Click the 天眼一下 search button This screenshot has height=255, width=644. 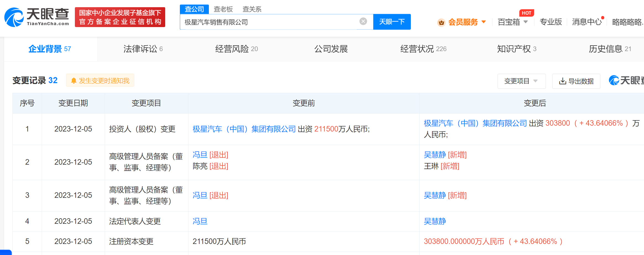pyautogui.click(x=392, y=22)
